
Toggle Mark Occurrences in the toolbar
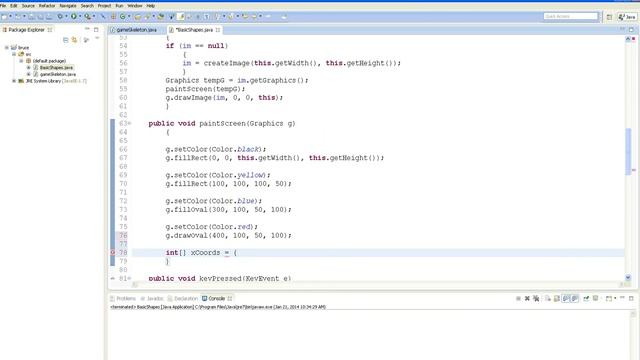tap(180, 16)
